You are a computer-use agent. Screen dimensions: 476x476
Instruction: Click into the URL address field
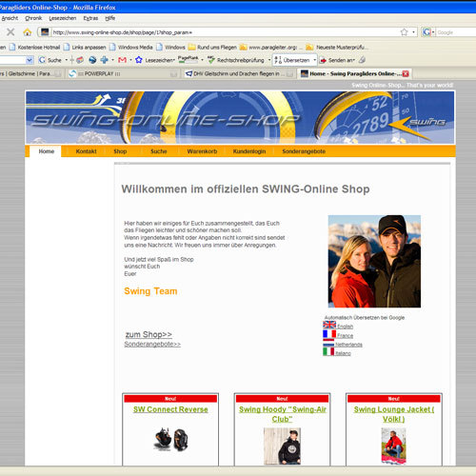pyautogui.click(x=225, y=32)
